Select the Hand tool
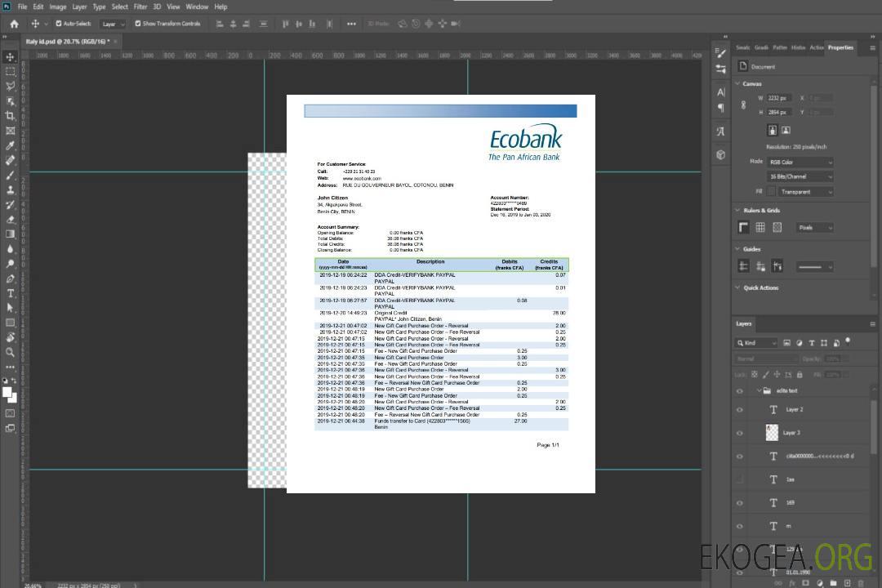The image size is (882, 588). [x=10, y=337]
